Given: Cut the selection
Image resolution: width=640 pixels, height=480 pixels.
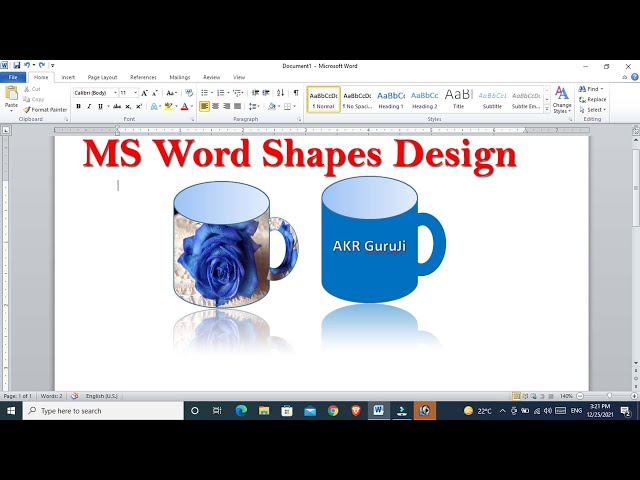Looking at the screenshot, I should (x=32, y=89).
